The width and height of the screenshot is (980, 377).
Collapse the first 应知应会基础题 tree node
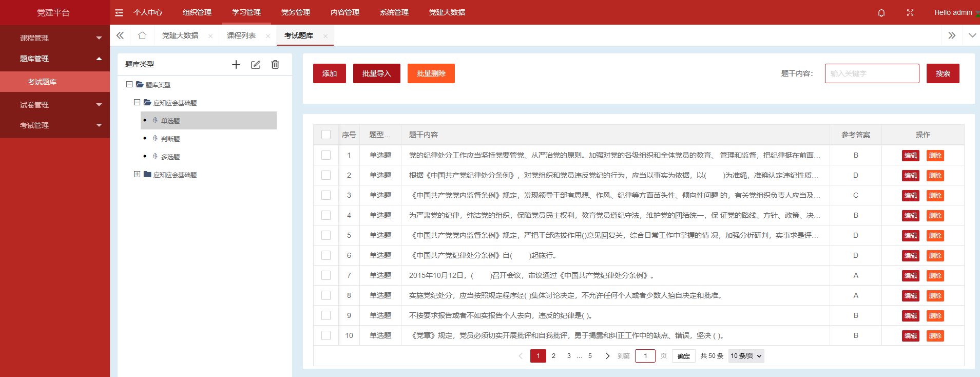(x=137, y=102)
